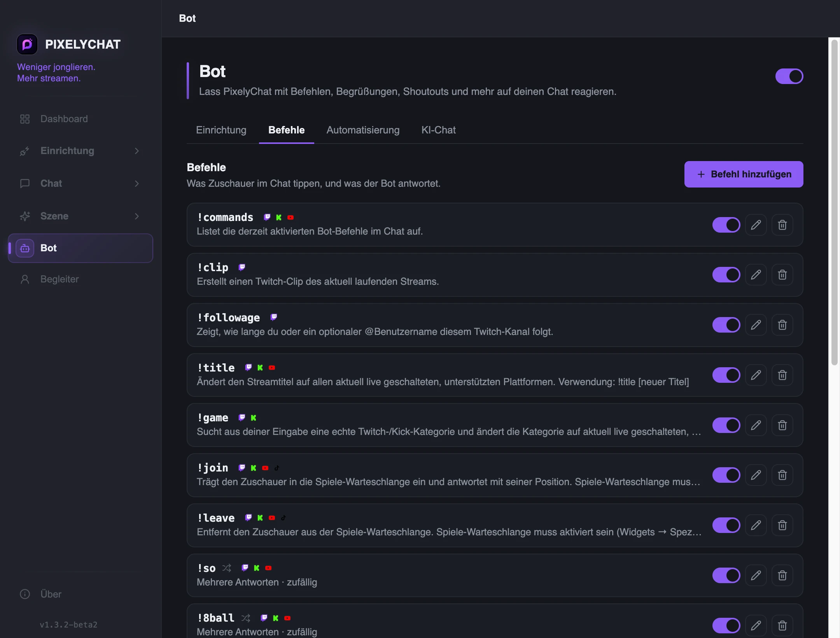This screenshot has height=638, width=840.
Task: Delete the !commands command
Action: tap(782, 225)
